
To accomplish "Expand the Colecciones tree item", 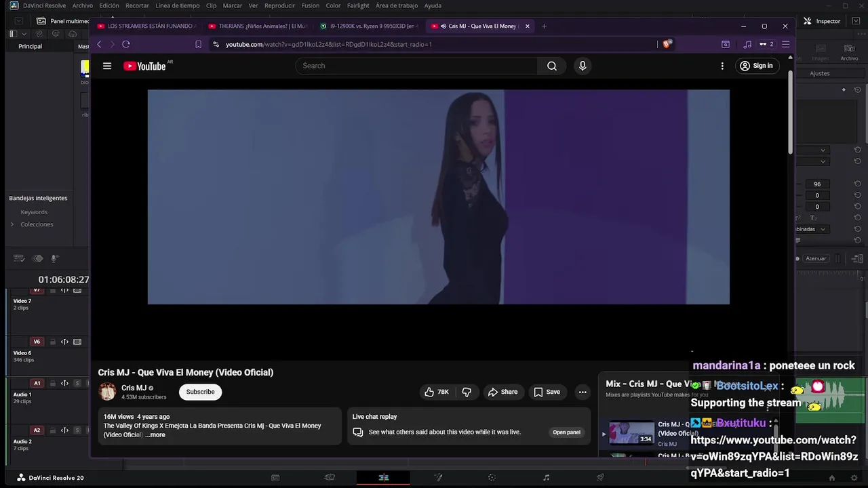I will pos(12,224).
